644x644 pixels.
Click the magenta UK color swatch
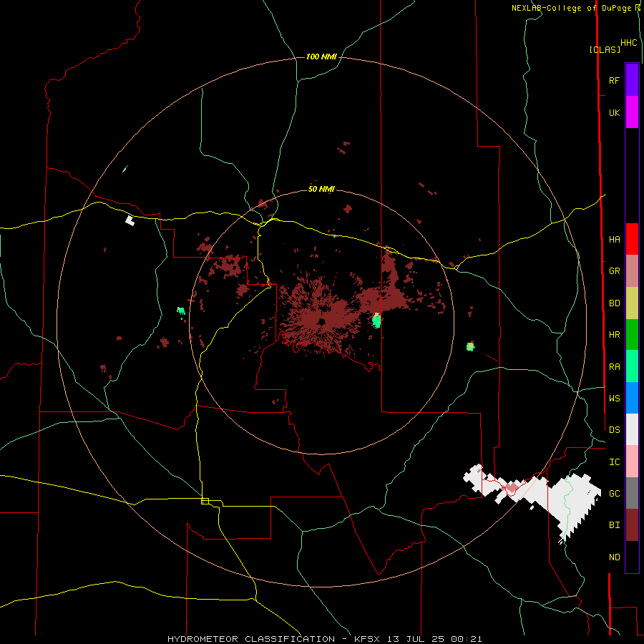click(x=632, y=112)
